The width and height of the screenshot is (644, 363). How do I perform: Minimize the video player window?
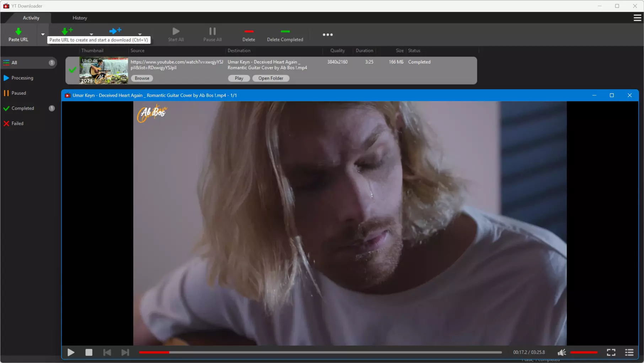point(594,95)
